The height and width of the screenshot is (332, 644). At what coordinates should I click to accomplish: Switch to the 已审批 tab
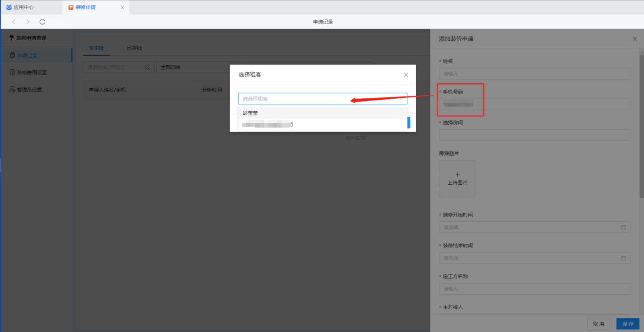[x=134, y=48]
